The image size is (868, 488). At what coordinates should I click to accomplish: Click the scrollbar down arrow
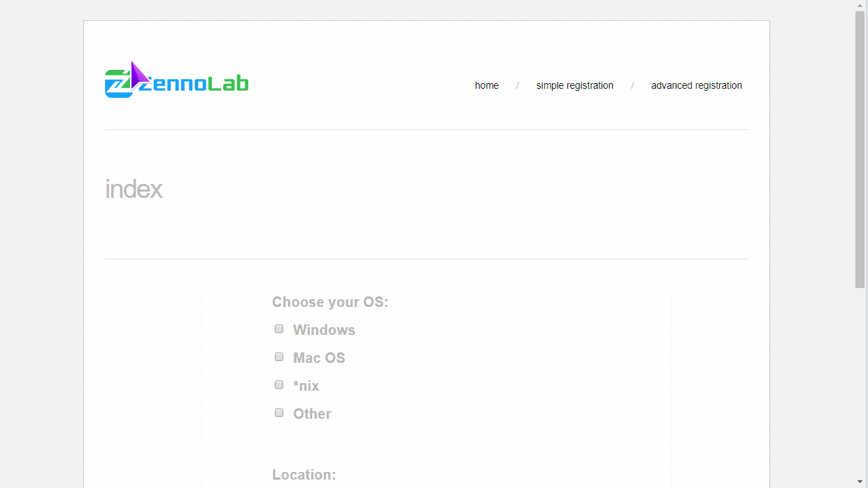coord(860,482)
